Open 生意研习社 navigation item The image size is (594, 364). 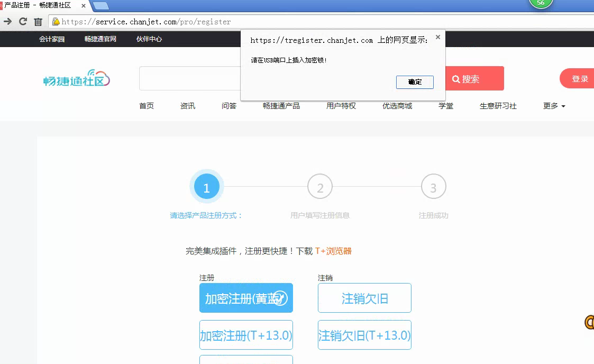(498, 106)
